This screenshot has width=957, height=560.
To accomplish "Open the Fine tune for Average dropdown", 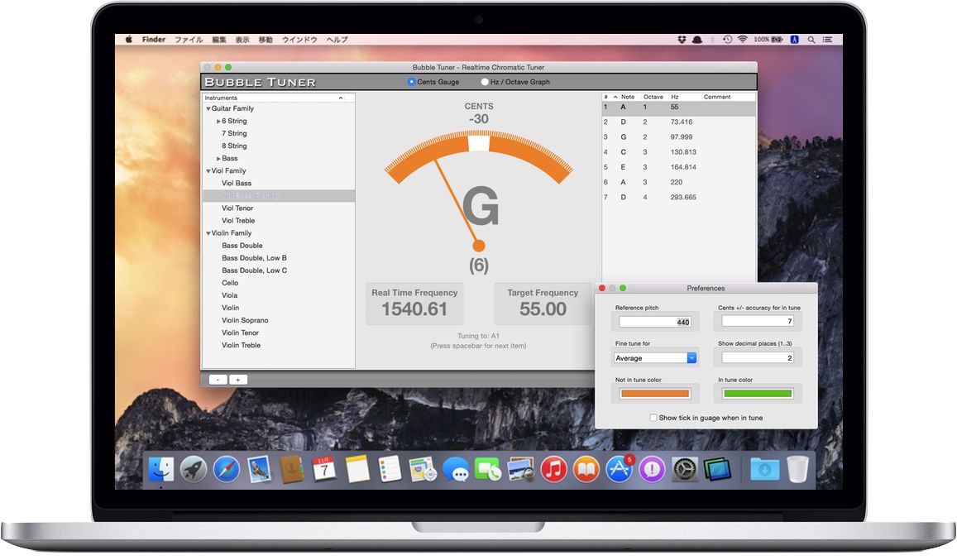I will (655, 358).
